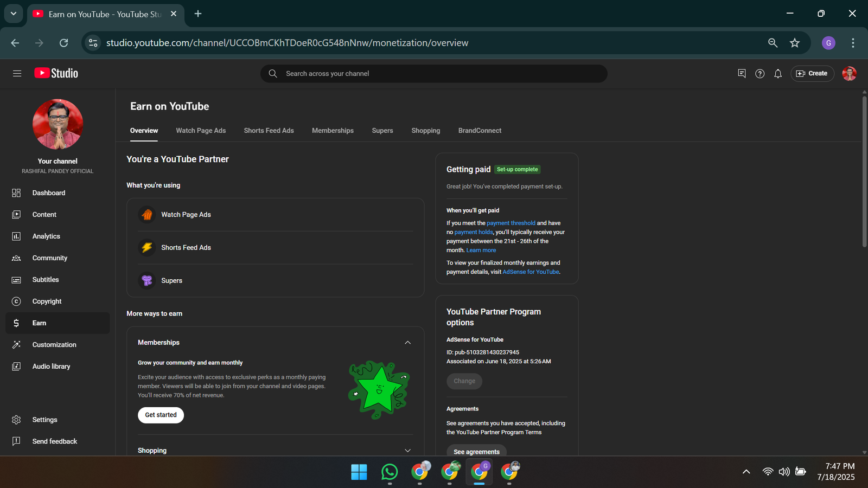
Task: Go back with the browser back arrow
Action: pyautogui.click(x=15, y=43)
